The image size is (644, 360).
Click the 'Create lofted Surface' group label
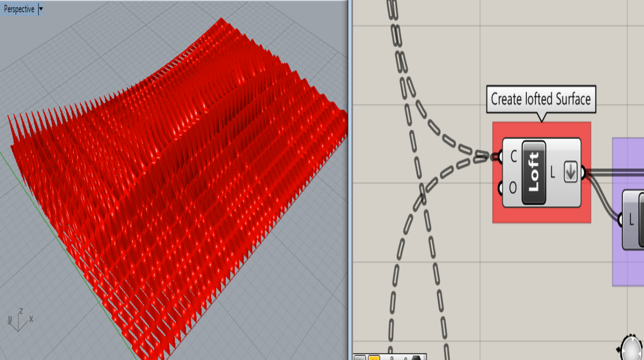pos(541,99)
